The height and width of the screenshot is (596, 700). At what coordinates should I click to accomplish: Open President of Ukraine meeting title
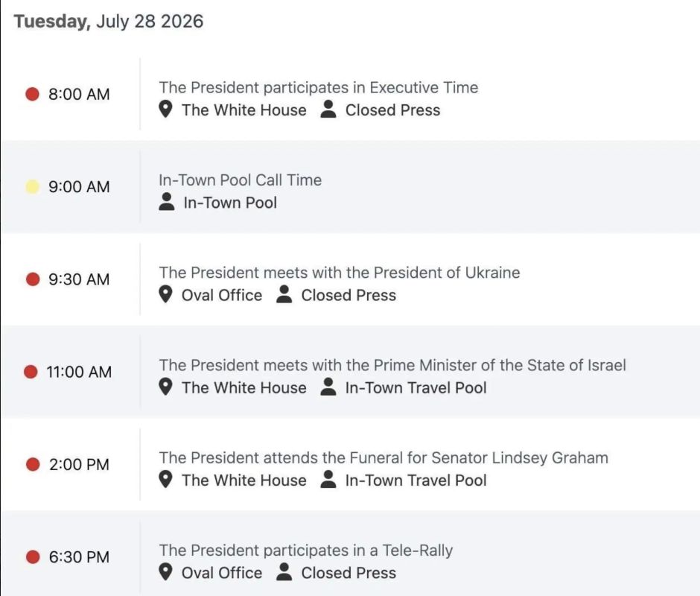tap(340, 273)
